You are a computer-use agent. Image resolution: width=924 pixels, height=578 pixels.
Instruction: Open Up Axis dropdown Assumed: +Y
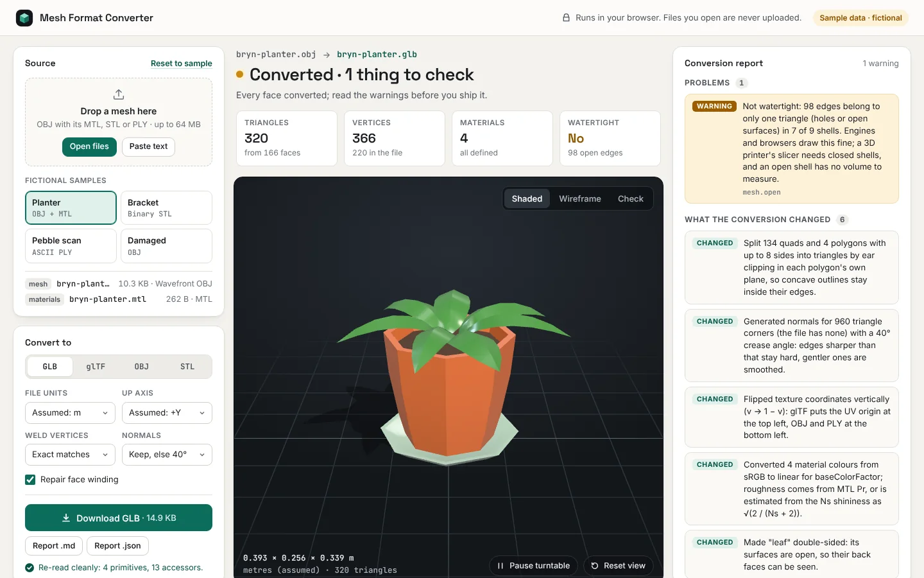pos(167,413)
